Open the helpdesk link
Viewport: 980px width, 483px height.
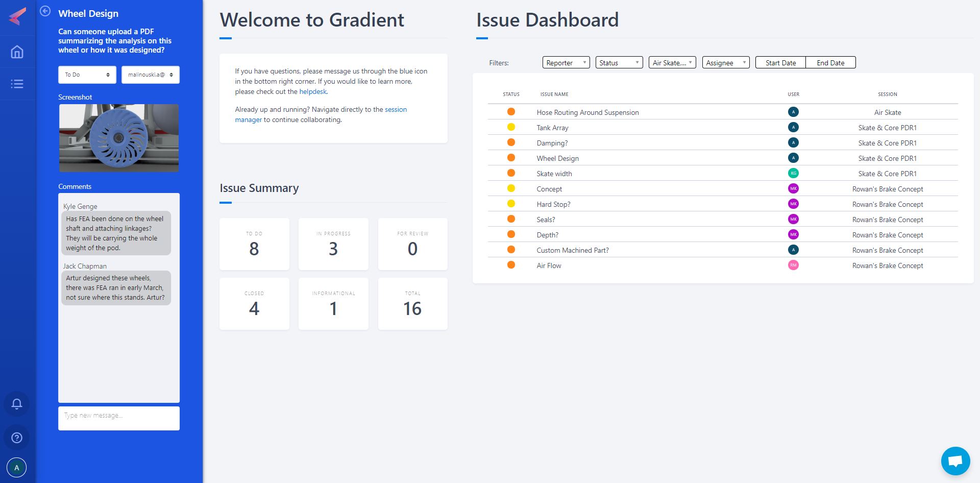[x=312, y=91]
